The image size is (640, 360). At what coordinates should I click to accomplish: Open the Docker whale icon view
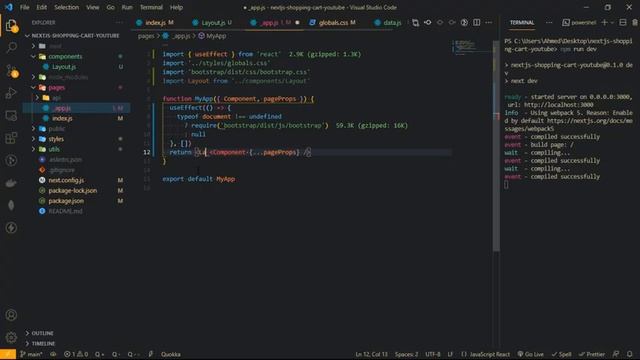11,183
